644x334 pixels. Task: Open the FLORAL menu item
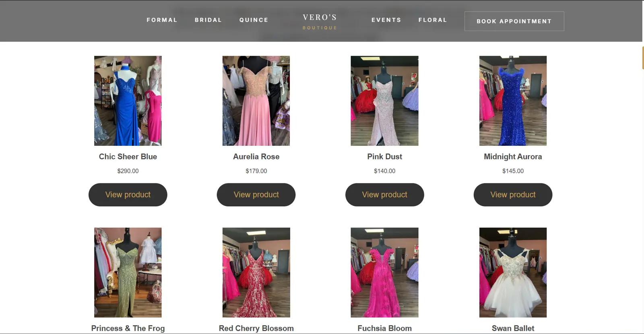(433, 20)
